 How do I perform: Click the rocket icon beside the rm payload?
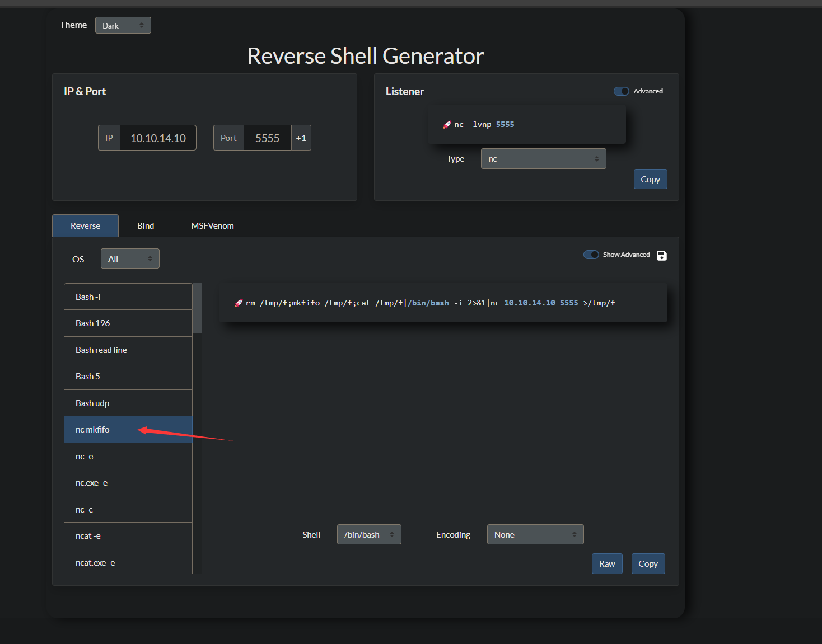(239, 303)
